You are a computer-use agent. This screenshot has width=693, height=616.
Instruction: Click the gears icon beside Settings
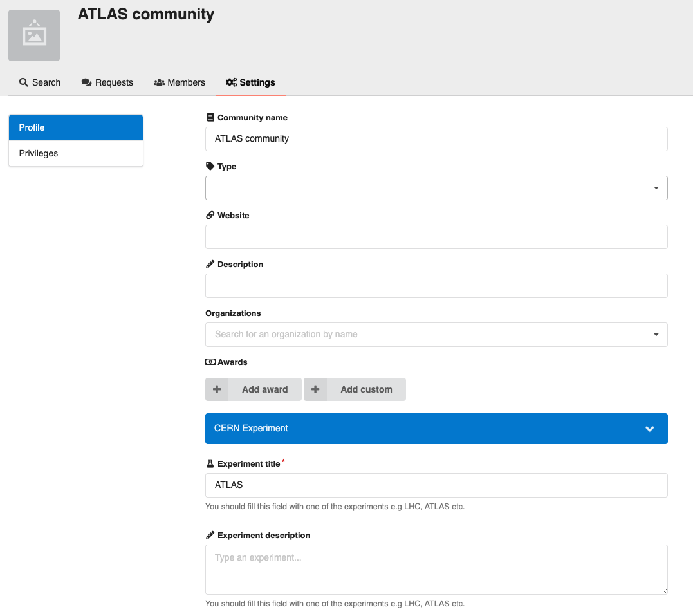pos(231,82)
